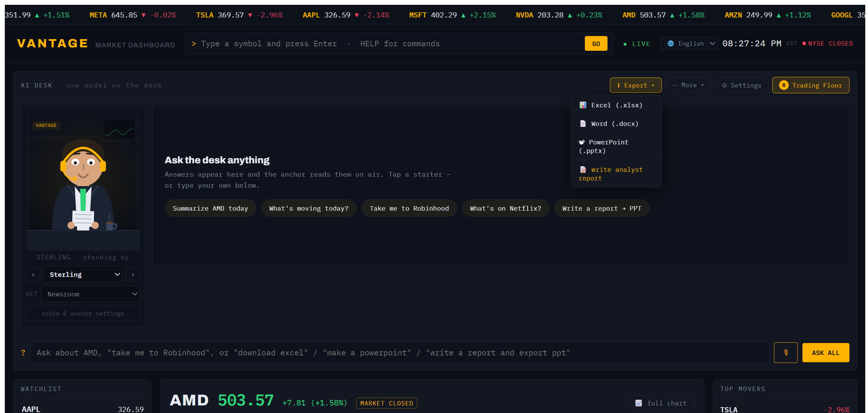
Task: Click NVDA in the ticker strip
Action: pos(559,15)
